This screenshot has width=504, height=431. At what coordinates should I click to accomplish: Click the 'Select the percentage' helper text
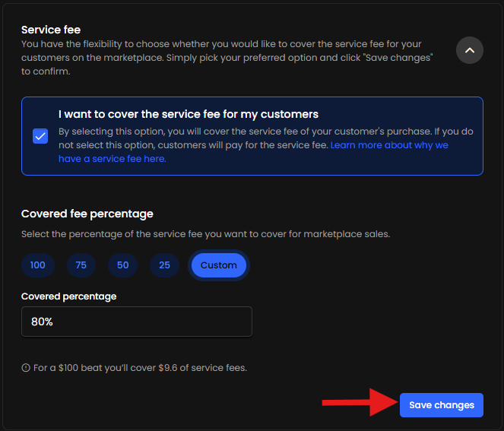pos(205,234)
